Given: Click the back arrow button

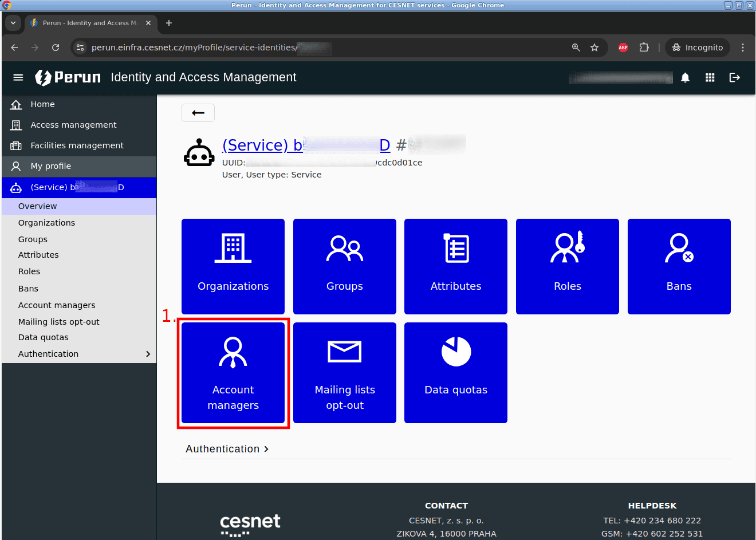Looking at the screenshot, I should 198,113.
